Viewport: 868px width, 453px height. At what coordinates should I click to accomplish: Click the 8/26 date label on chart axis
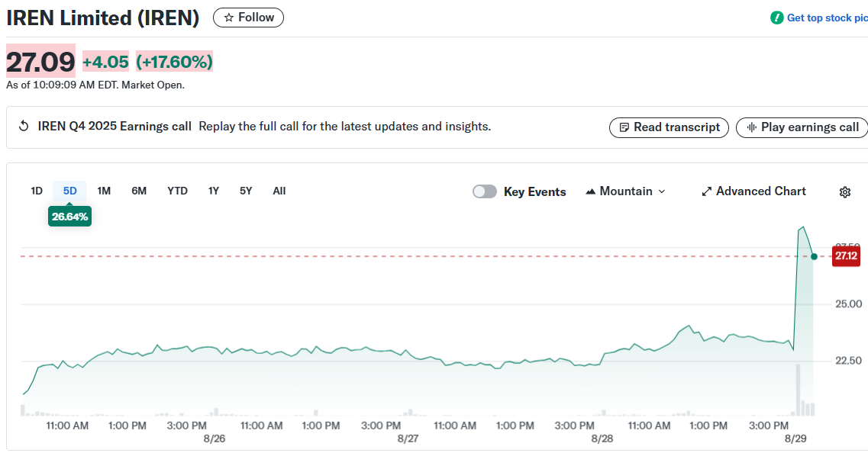(215, 439)
